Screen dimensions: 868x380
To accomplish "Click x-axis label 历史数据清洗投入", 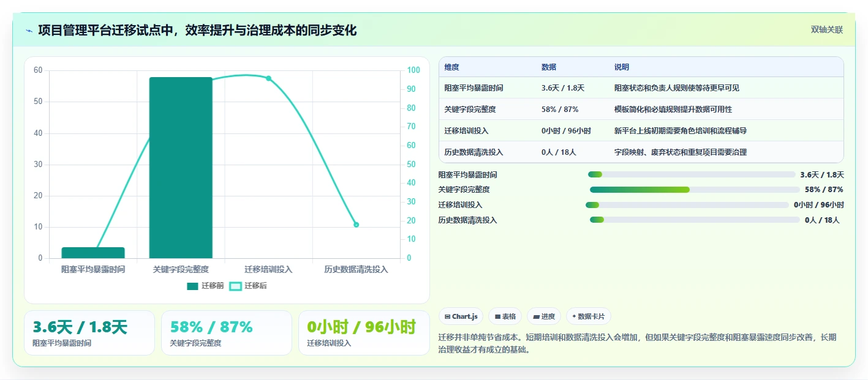I will click(x=356, y=269).
